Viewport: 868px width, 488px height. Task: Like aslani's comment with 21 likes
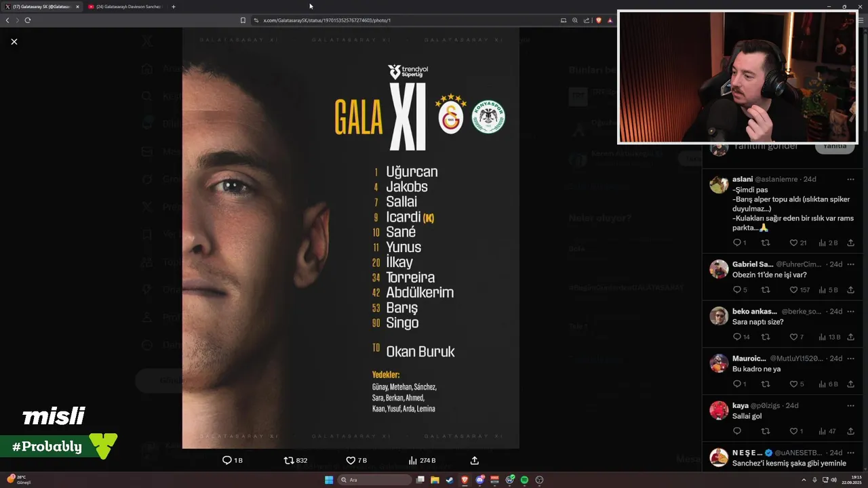point(797,243)
